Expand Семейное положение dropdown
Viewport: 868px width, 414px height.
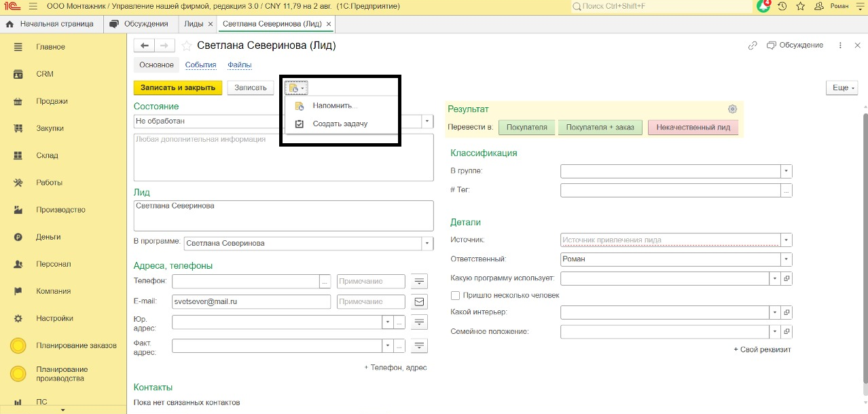774,332
